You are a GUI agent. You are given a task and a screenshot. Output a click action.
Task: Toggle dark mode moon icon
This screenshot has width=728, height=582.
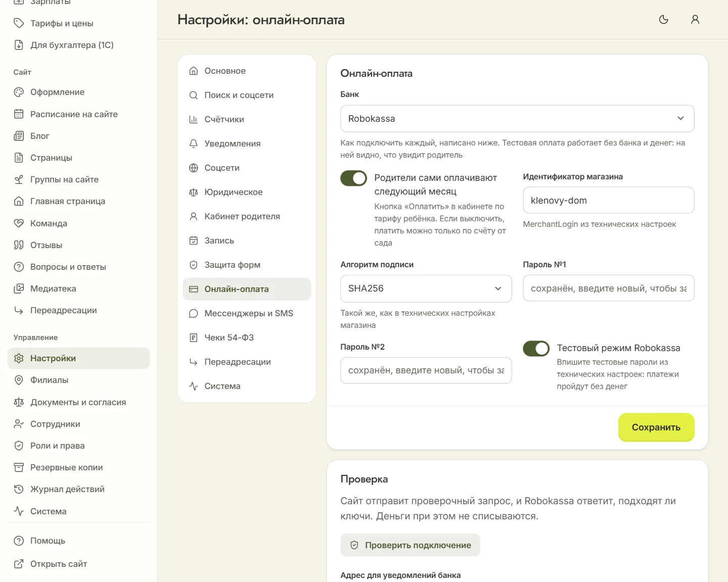click(x=664, y=20)
